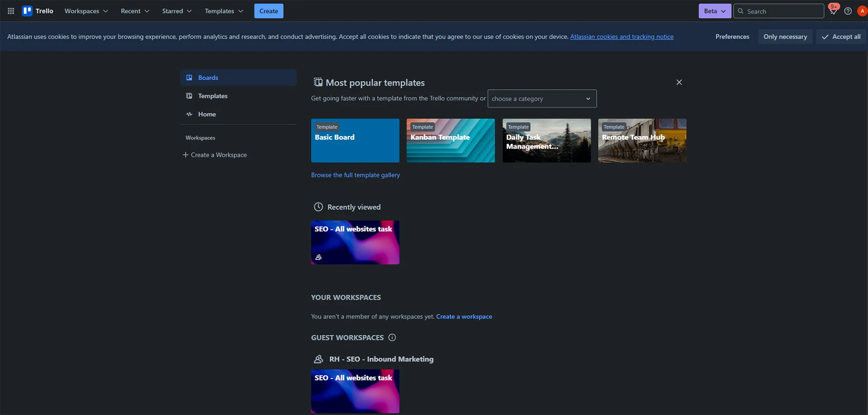The image size is (868, 415).
Task: Expand the Starred dropdown menu
Action: 177,11
